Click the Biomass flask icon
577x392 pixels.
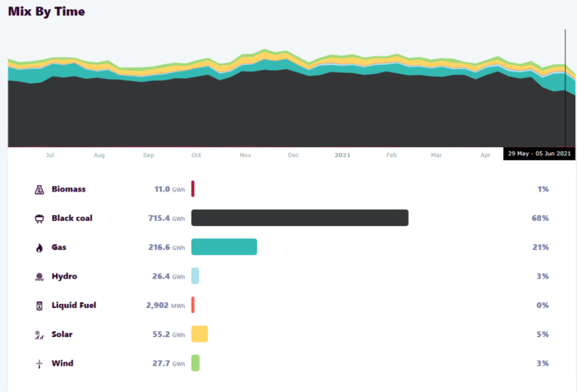pos(39,189)
